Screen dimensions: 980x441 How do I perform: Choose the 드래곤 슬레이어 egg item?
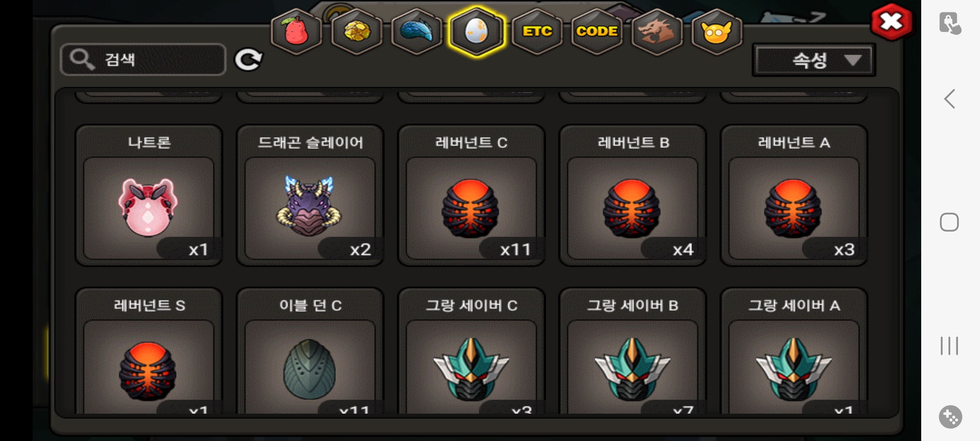pyautogui.click(x=310, y=196)
